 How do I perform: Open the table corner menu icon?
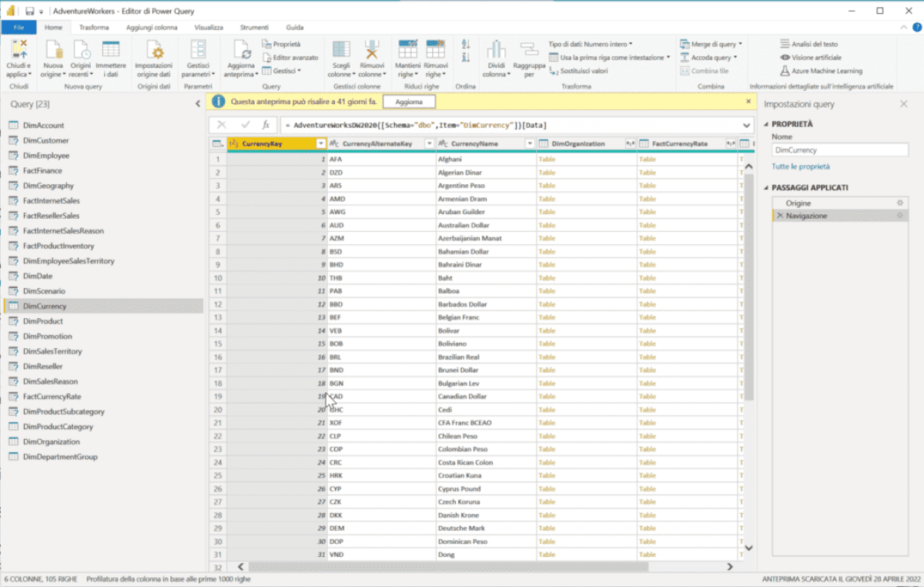click(217, 144)
